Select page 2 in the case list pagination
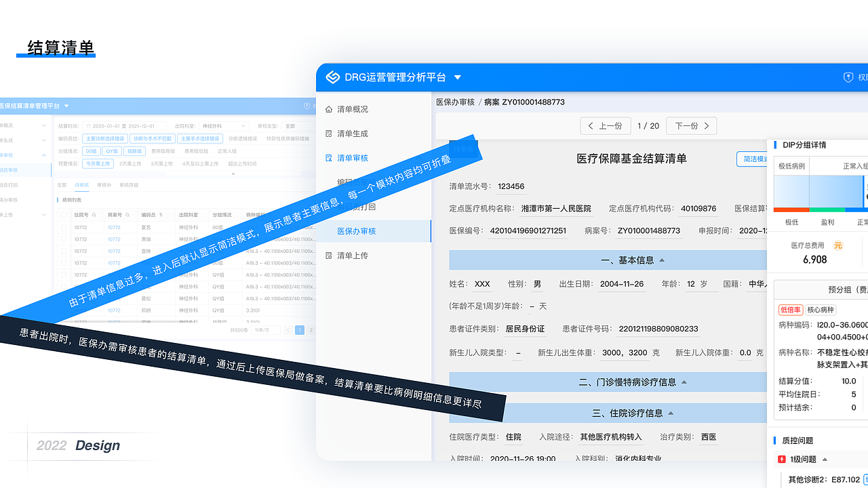868x488 pixels. point(311,330)
